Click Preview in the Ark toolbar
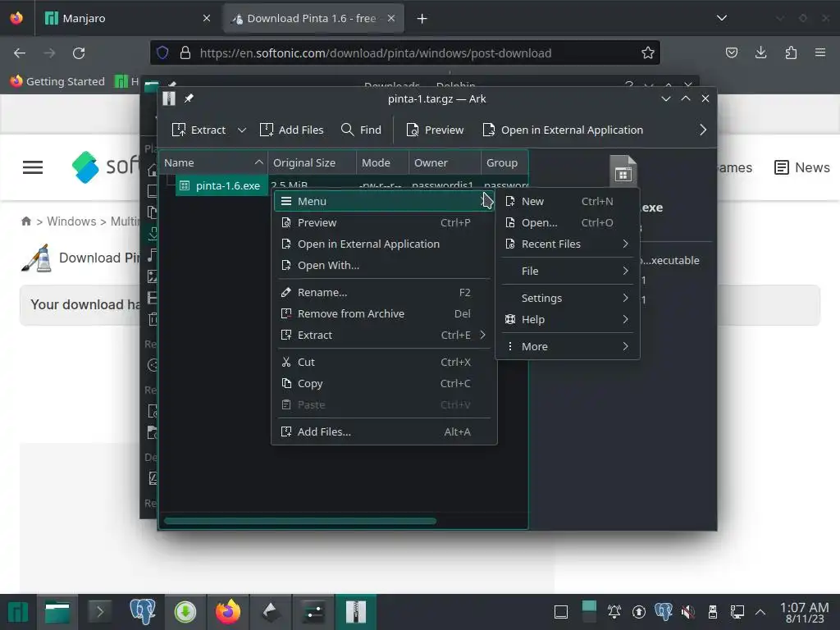The height and width of the screenshot is (630, 840). (435, 130)
